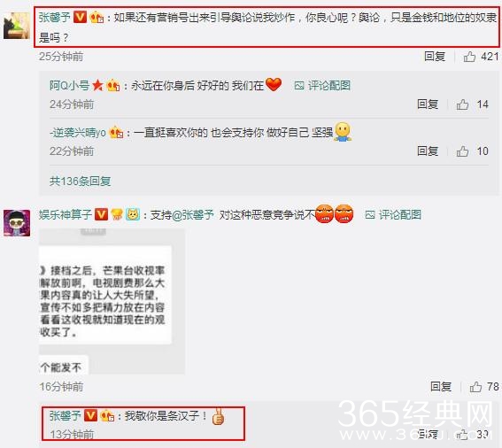The height and width of the screenshot is (448, 502).
Task: Open @张馨予 mention in 娱乐神算子's comment
Action: coord(193,214)
